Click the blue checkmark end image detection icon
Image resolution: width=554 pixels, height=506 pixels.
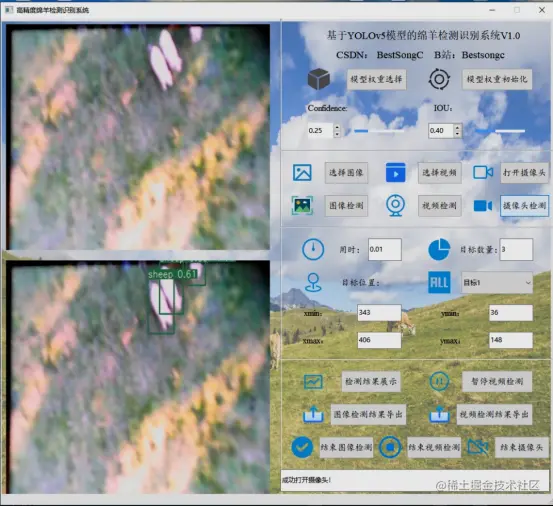[302, 447]
